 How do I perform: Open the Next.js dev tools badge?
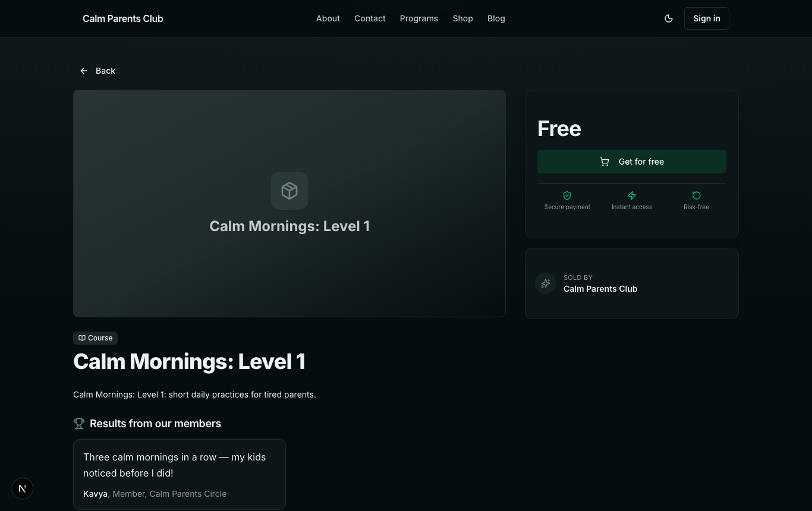(23, 488)
